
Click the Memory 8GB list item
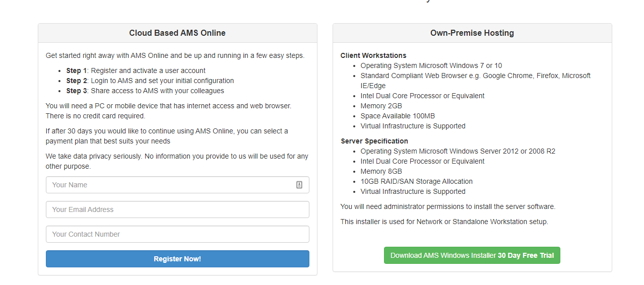point(381,171)
